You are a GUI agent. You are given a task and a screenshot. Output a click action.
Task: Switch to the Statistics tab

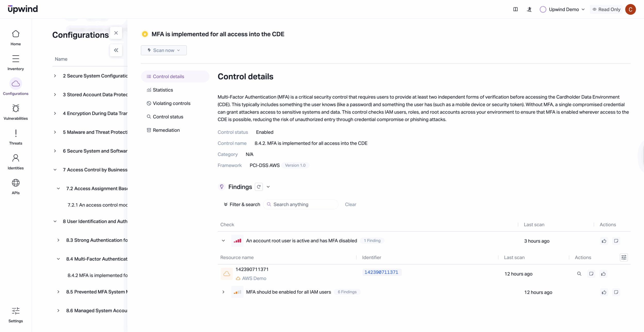[x=163, y=90]
